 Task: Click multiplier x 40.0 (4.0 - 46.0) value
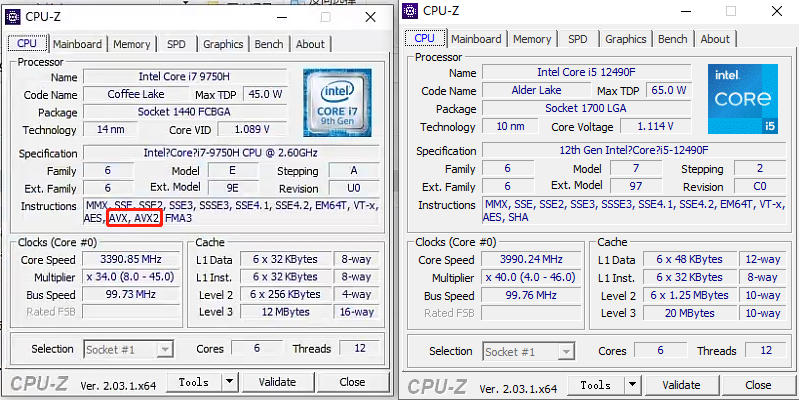(x=530, y=278)
